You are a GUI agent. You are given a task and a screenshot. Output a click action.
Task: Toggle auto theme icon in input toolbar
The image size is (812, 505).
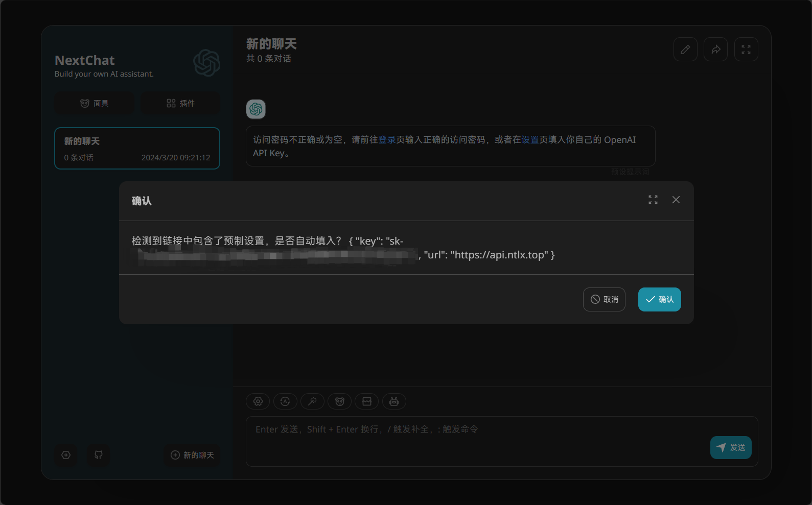[285, 401]
